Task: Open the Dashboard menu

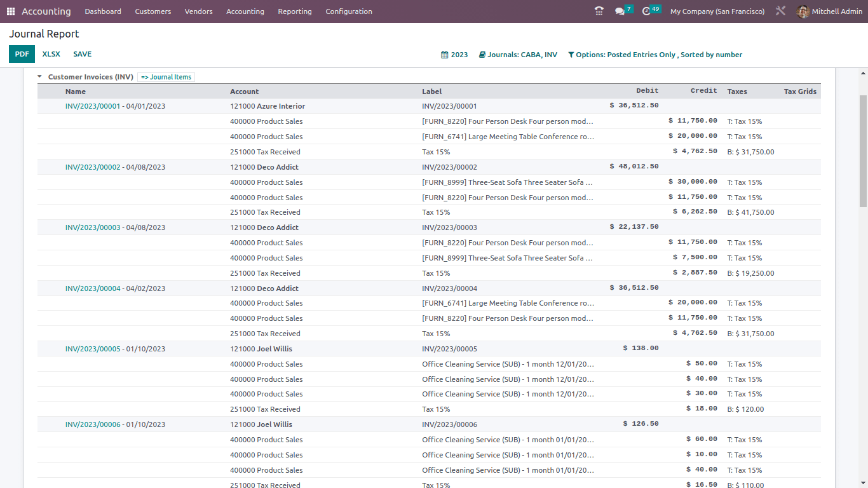Action: [x=103, y=11]
